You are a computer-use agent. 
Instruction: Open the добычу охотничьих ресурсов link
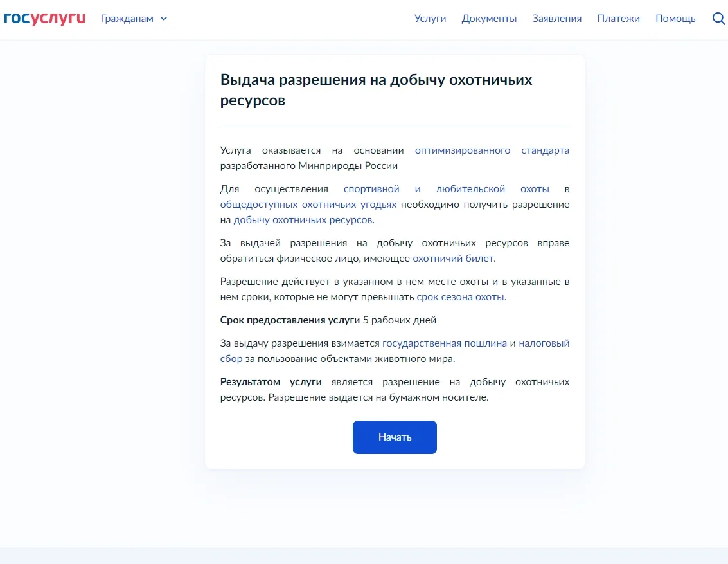(x=303, y=220)
